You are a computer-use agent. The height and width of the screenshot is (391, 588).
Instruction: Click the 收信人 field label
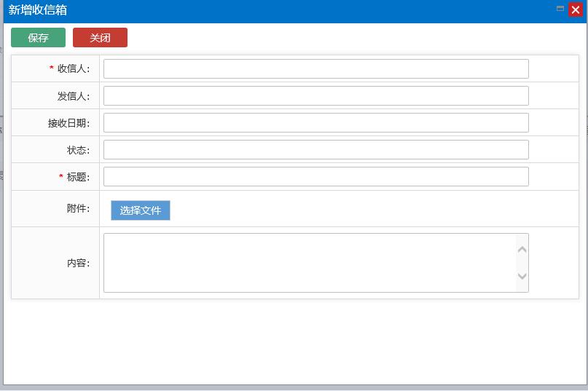[x=73, y=68]
